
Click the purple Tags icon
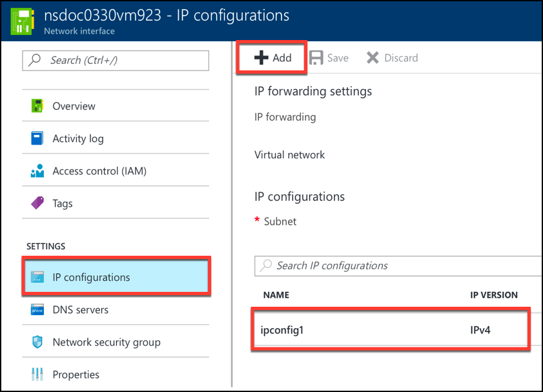[x=37, y=203]
